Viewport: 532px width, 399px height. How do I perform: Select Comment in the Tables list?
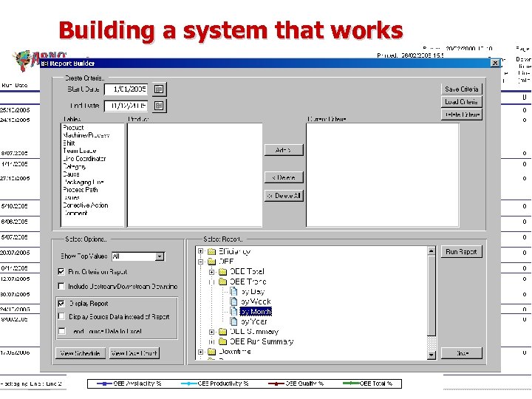click(75, 213)
